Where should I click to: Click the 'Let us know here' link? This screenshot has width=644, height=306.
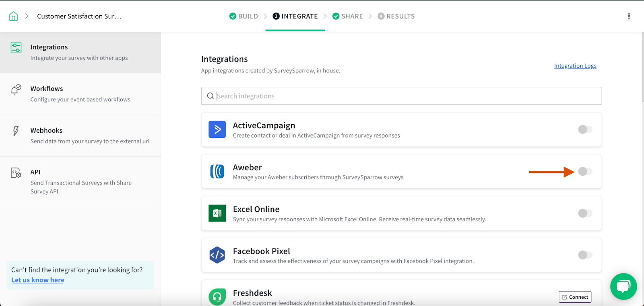(x=38, y=280)
